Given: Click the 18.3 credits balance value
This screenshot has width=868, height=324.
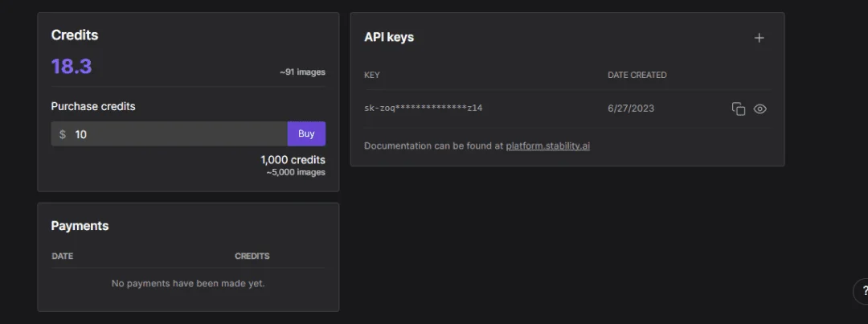Looking at the screenshot, I should (72, 67).
